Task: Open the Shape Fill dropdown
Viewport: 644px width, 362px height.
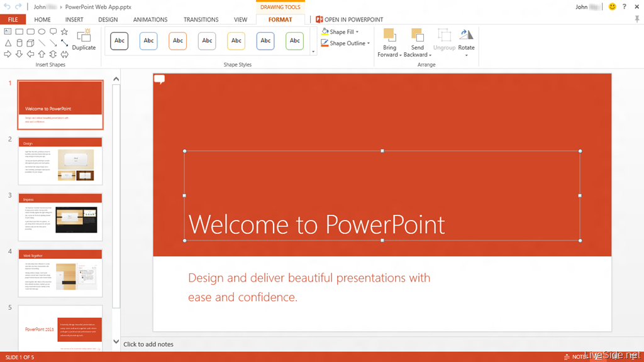Action: coord(340,31)
